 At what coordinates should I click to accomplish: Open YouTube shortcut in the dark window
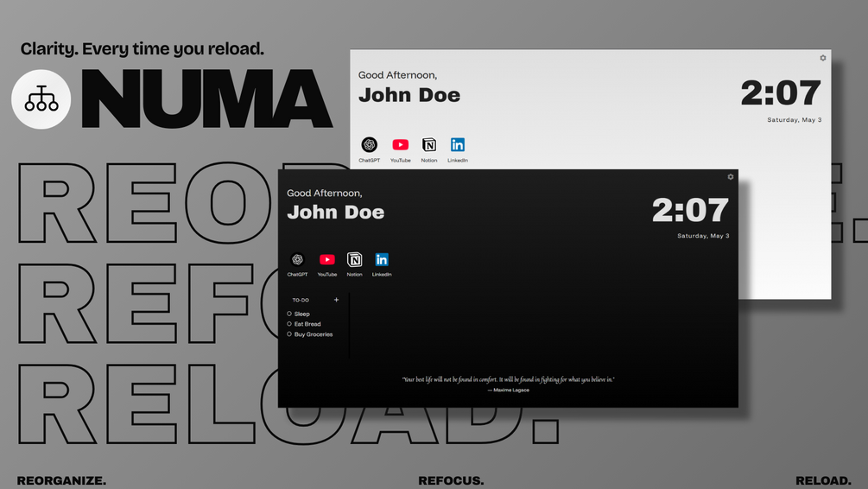[327, 260]
